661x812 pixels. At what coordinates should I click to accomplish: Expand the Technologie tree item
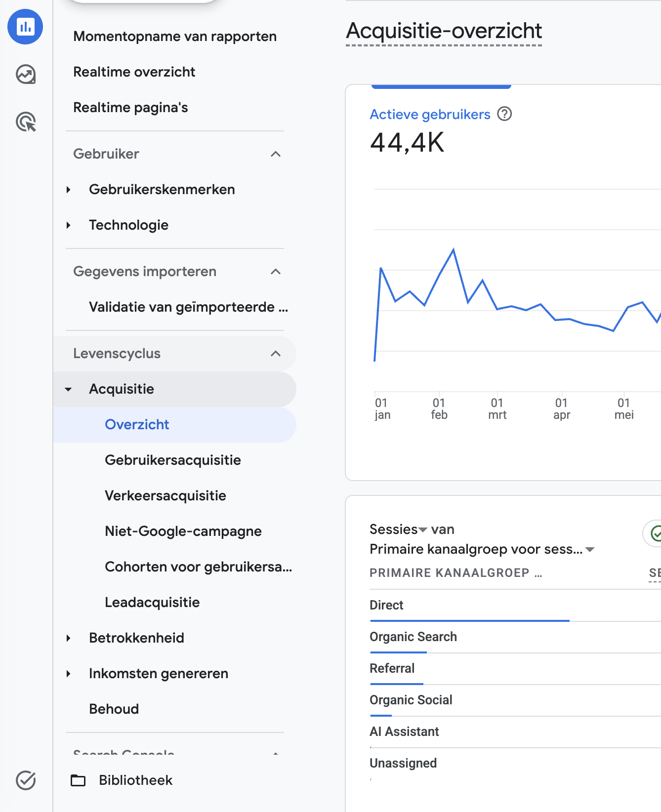[x=69, y=225]
